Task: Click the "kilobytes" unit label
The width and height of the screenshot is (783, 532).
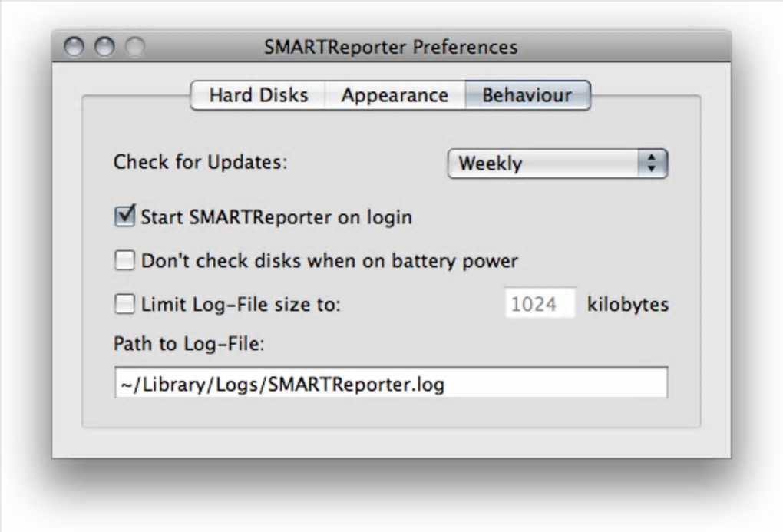Action: pos(628,304)
